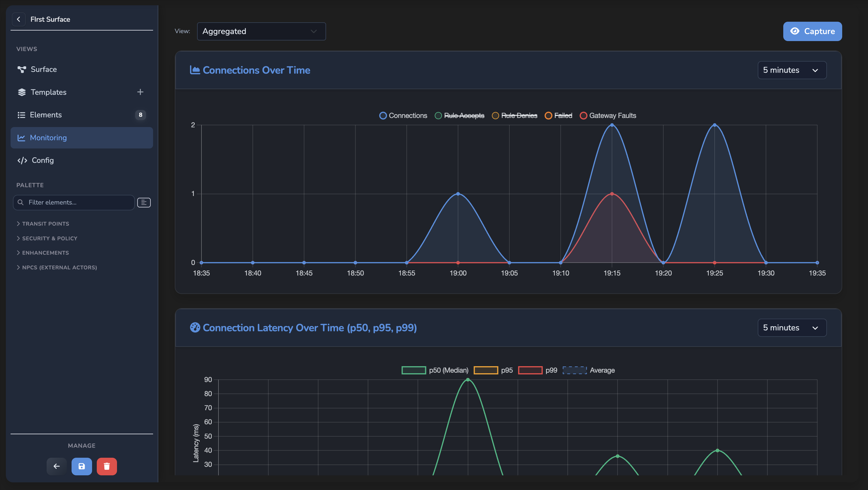Toggle the p50 (Median) legend series
The image size is (868, 490).
click(x=435, y=370)
